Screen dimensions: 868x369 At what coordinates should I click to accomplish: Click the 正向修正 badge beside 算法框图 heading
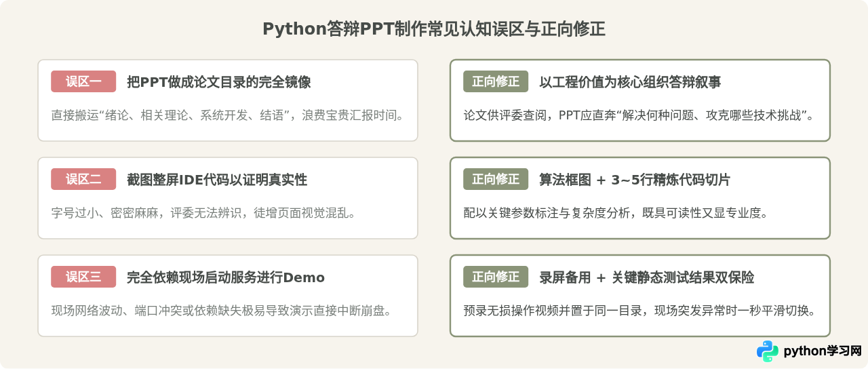tap(496, 179)
